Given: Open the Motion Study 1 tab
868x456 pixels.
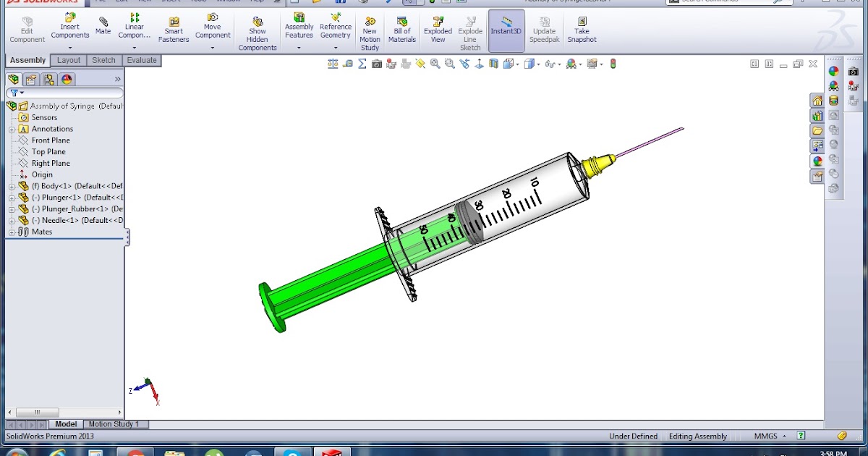Looking at the screenshot, I should pyautogui.click(x=116, y=424).
